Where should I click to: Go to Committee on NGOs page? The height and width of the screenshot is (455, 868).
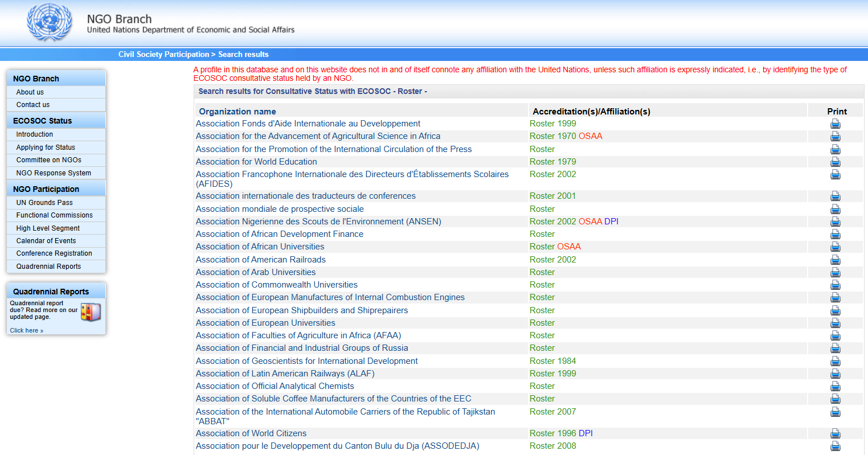[x=48, y=160]
